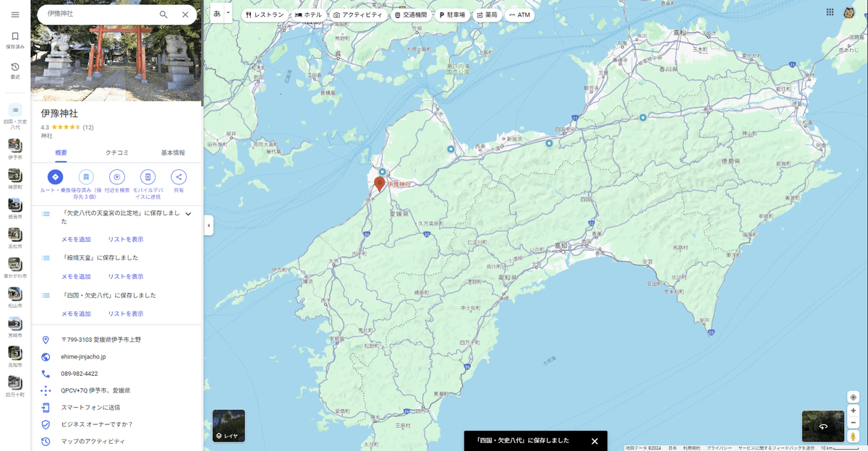The width and height of the screenshot is (868, 451).
Task: Click the Street View pegman icon
Action: tap(854, 436)
